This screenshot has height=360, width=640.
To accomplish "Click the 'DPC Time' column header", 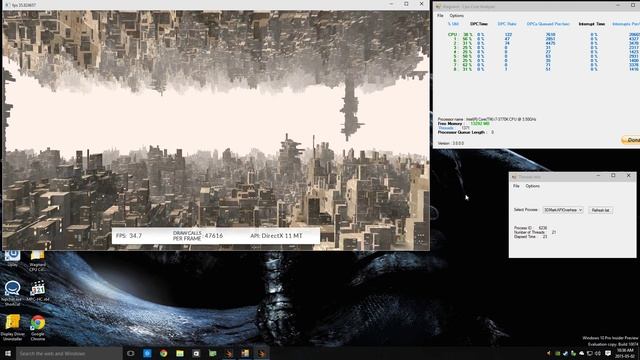I will [x=479, y=24].
